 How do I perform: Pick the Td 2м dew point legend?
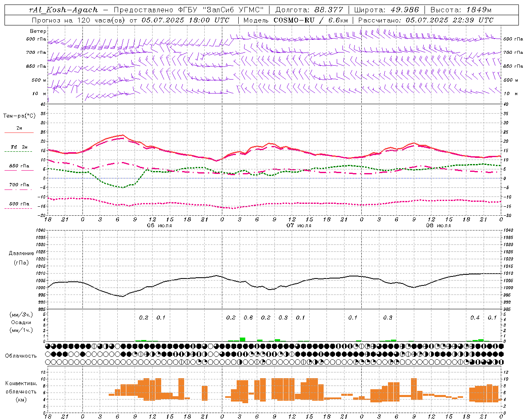(19, 148)
